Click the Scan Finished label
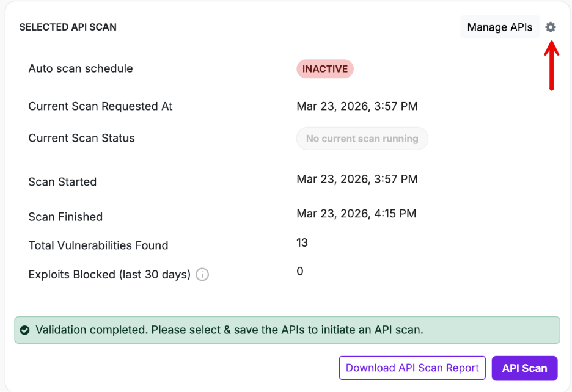Screen dimensions: 572x392 [x=65, y=217]
